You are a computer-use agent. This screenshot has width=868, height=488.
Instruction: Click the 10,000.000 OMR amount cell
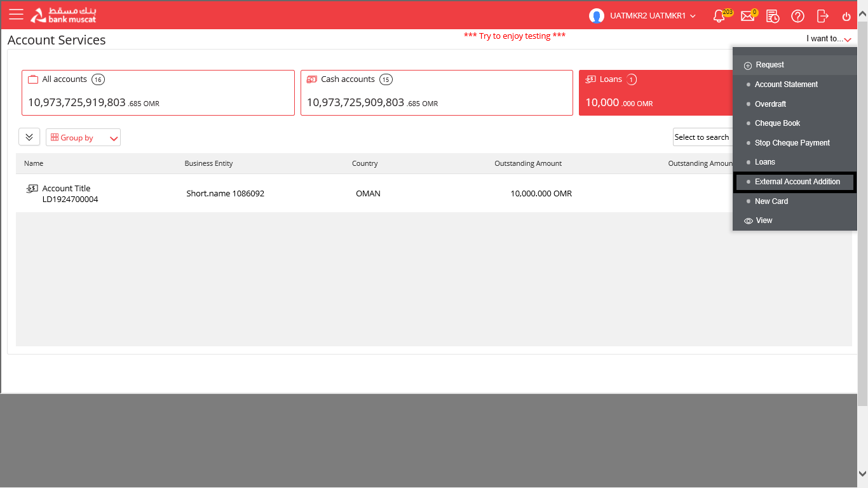point(541,194)
